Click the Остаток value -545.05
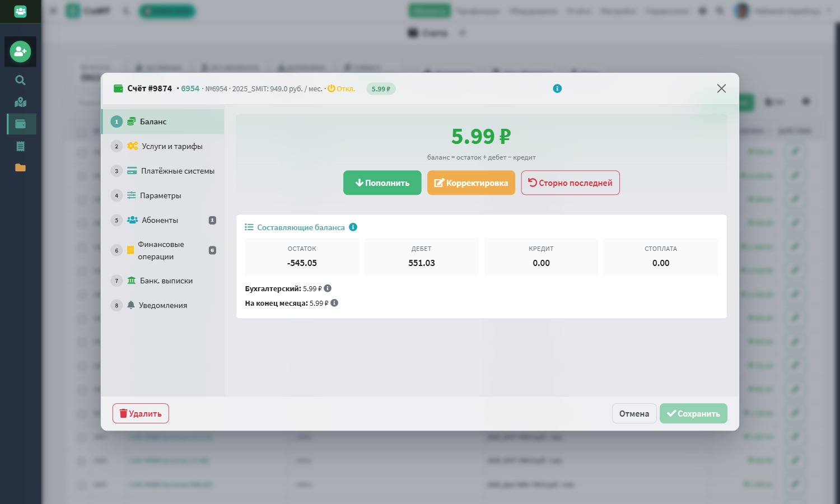The height and width of the screenshot is (504, 840). coord(302,263)
